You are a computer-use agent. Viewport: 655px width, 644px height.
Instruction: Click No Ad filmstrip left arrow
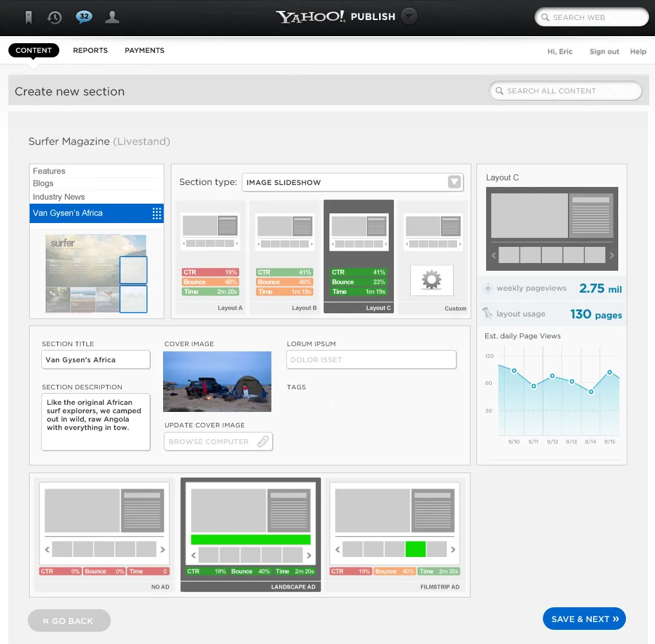[x=47, y=549]
